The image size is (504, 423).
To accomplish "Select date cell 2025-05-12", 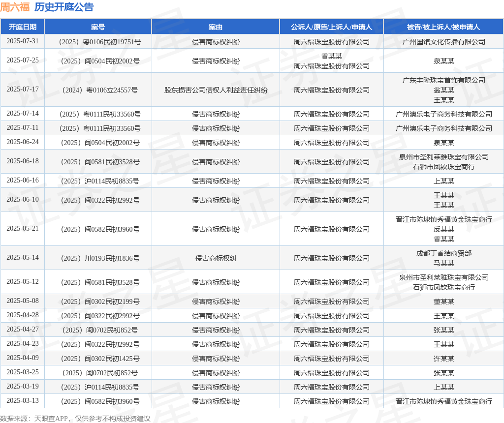I will pyautogui.click(x=23, y=282).
